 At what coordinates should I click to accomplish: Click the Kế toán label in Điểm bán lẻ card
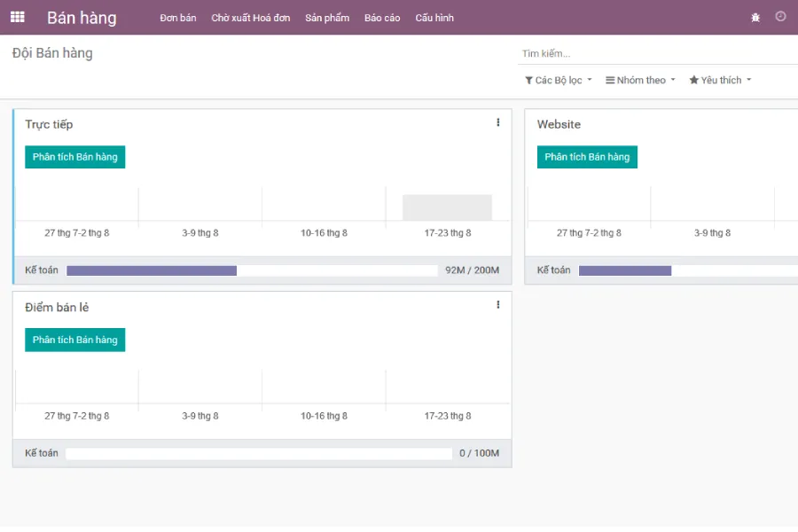click(x=41, y=453)
